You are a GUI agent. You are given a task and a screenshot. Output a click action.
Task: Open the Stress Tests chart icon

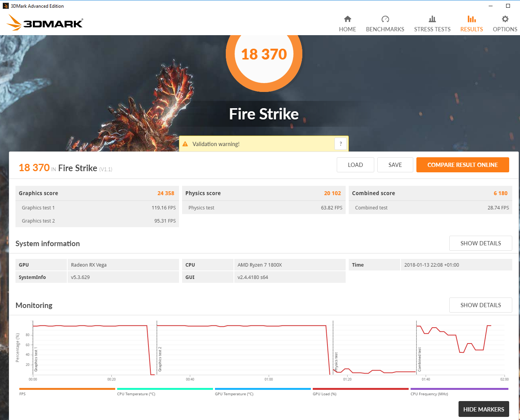[x=432, y=19]
